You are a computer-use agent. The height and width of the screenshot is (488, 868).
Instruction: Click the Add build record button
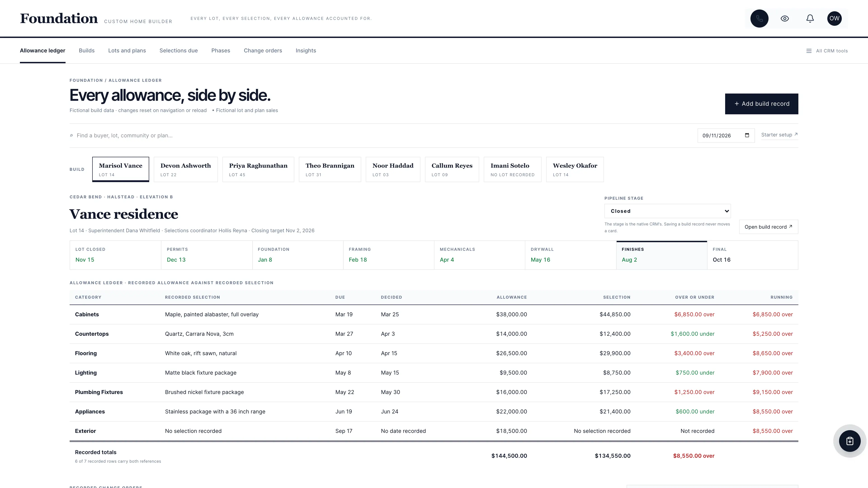coord(762,104)
